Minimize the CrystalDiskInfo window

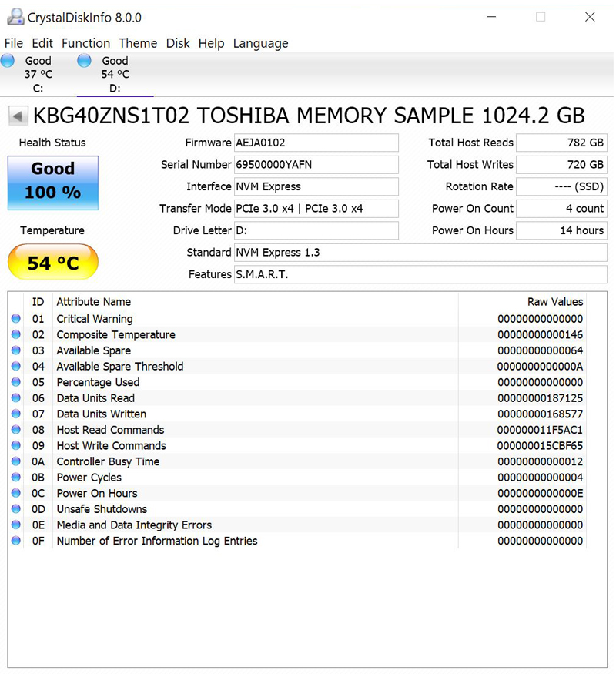coord(491,17)
